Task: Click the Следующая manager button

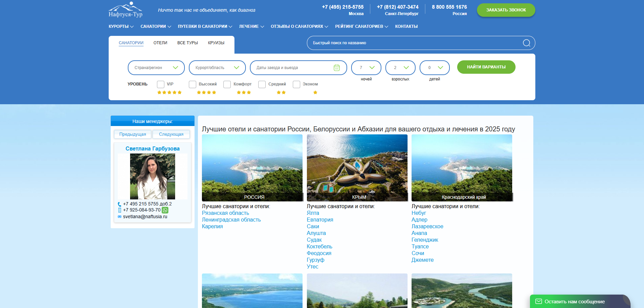Action: (x=171, y=134)
